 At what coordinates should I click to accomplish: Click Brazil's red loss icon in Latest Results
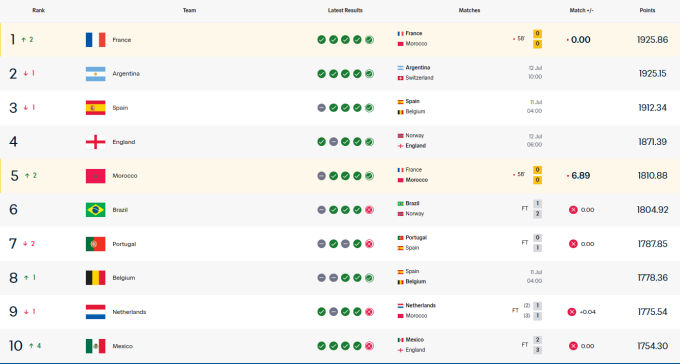coord(369,210)
